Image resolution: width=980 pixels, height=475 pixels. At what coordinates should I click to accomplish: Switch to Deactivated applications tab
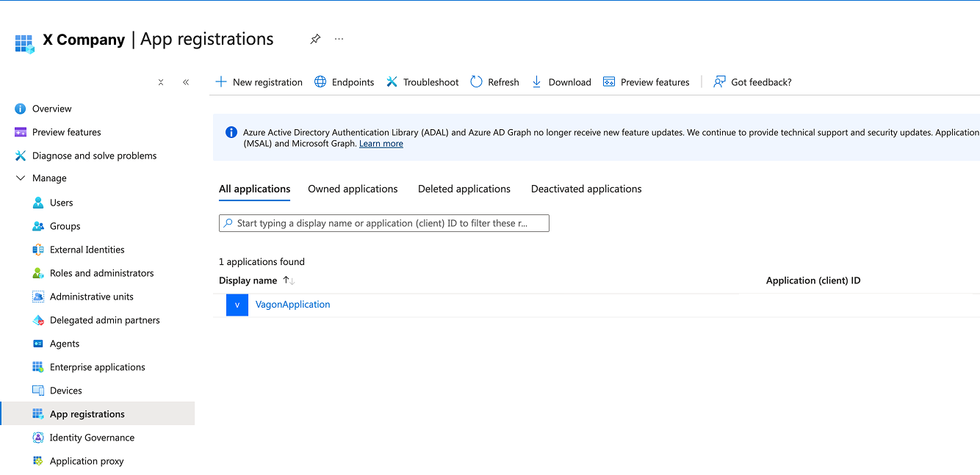point(586,189)
